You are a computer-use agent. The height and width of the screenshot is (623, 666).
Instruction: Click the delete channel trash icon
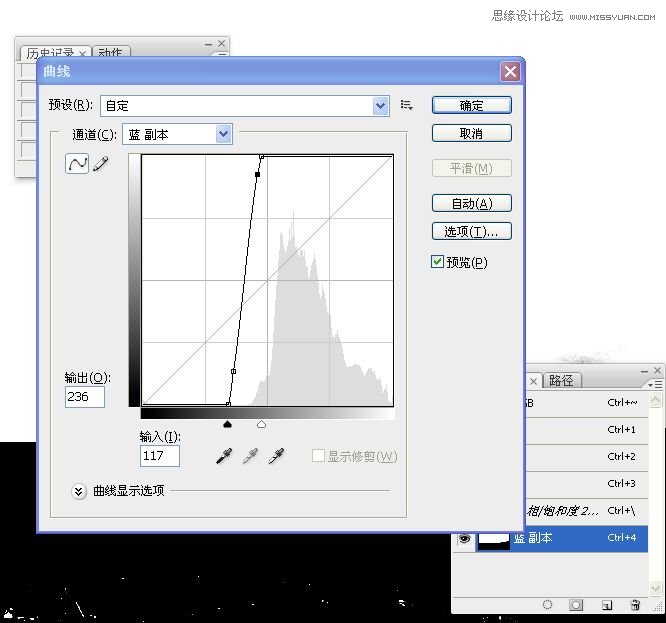coord(635,605)
